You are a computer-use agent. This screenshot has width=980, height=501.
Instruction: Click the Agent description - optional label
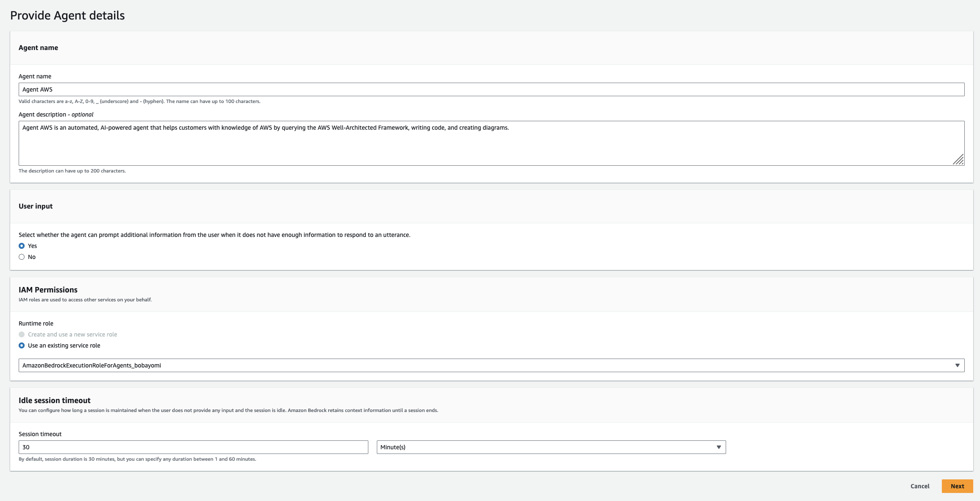[x=56, y=114]
